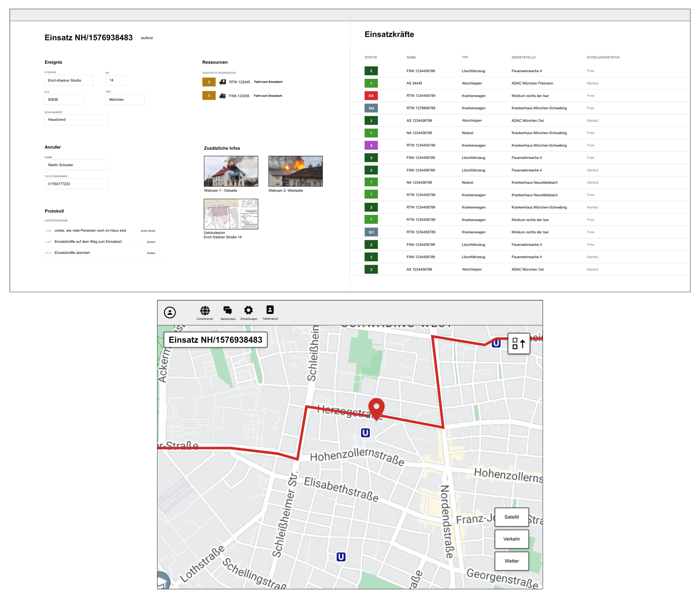The height and width of the screenshot is (600, 700).
Task: Click the Schlagwort field containing Hausbrand
Action: [x=77, y=119]
